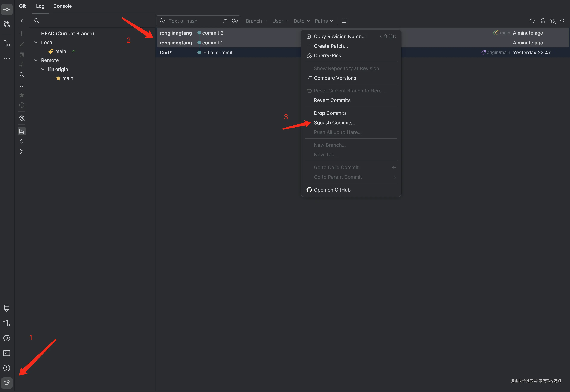Select Squash Commits from context menu
The height and width of the screenshot is (392, 570).
click(x=335, y=123)
